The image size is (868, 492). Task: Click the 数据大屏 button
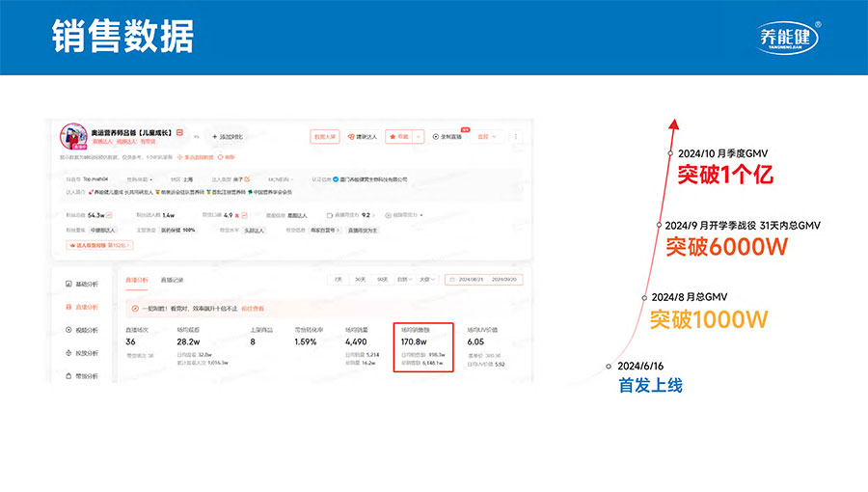click(x=324, y=137)
